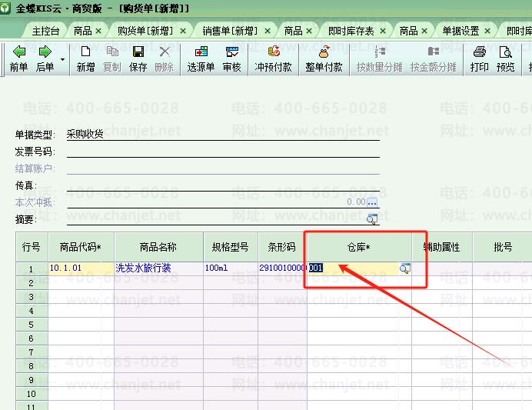Click the 发票号码 input field
Viewport: 532px width, 410px height.
point(223,152)
